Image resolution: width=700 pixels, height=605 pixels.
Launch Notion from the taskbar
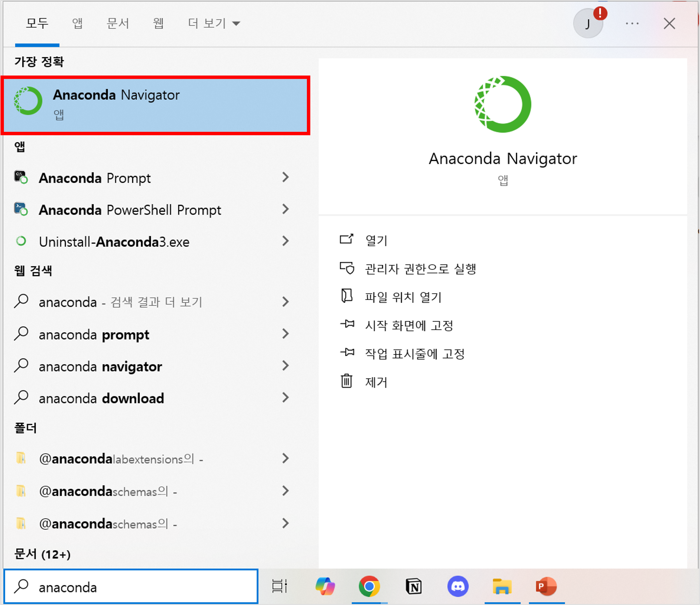tap(414, 586)
